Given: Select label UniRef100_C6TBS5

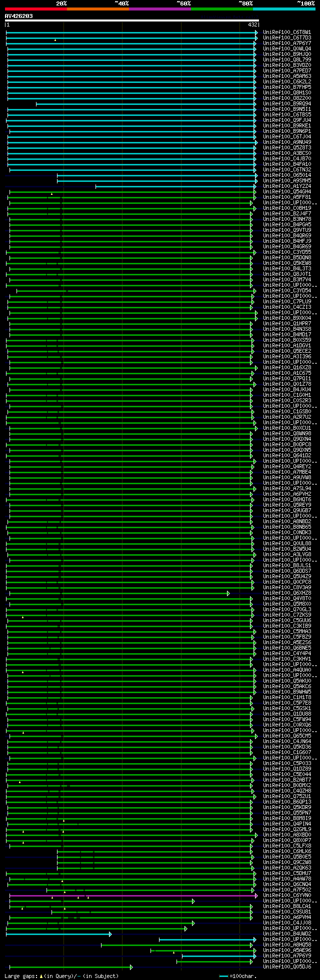Looking at the screenshot, I should point(287,115).
